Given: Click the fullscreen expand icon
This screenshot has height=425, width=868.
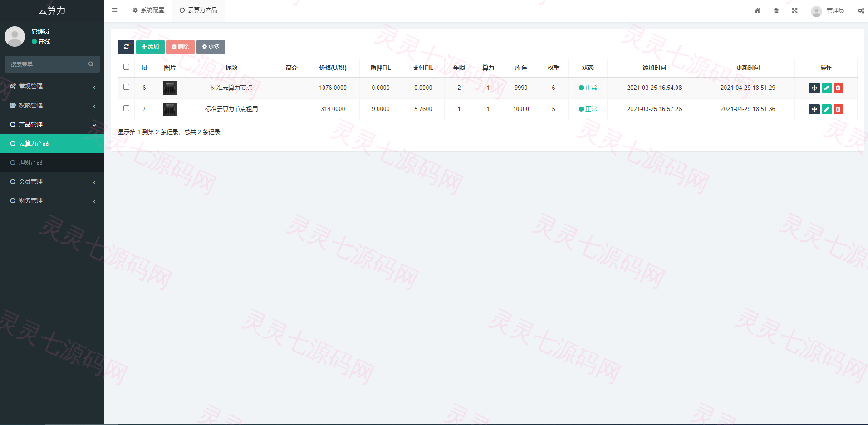Looking at the screenshot, I should (795, 10).
